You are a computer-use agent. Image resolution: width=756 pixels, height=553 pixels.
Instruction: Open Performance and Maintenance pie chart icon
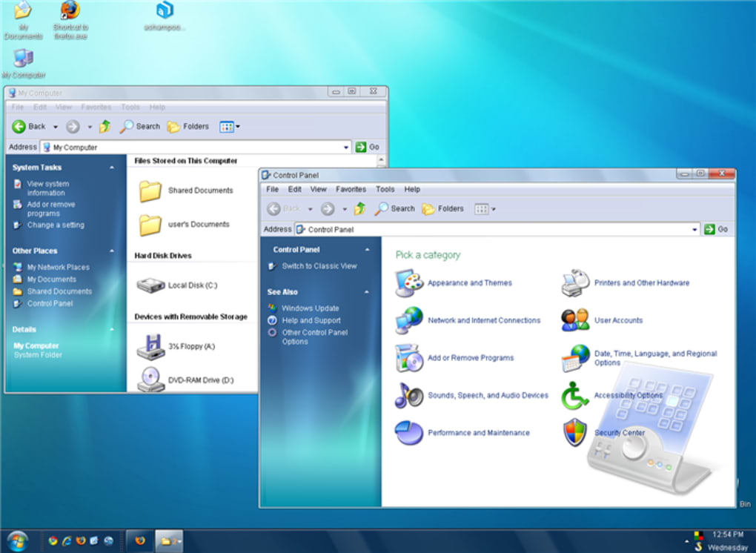[409, 433]
